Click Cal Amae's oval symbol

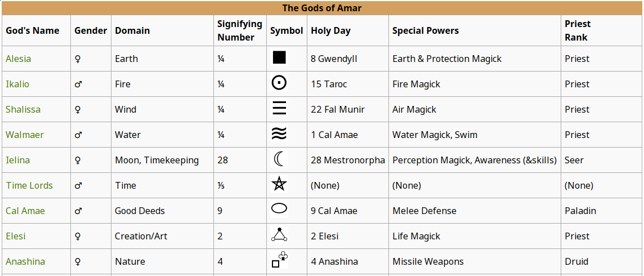[x=279, y=208]
